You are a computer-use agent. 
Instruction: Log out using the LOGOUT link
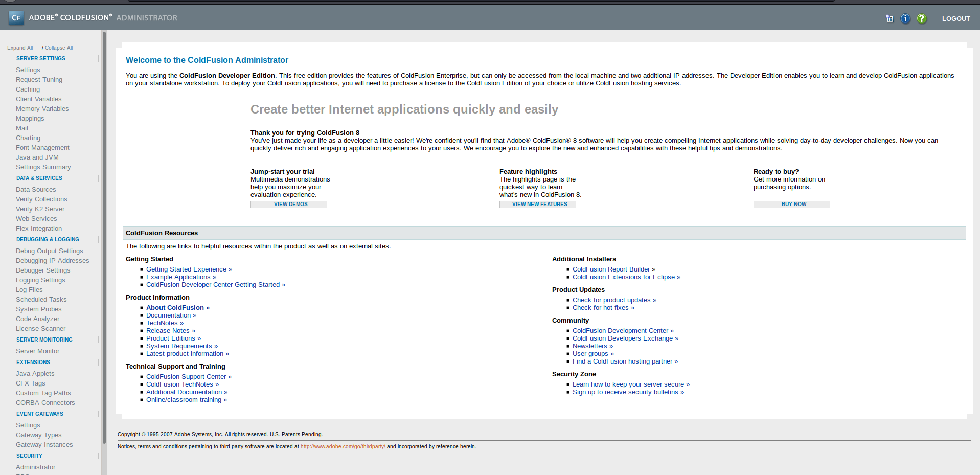pos(956,18)
